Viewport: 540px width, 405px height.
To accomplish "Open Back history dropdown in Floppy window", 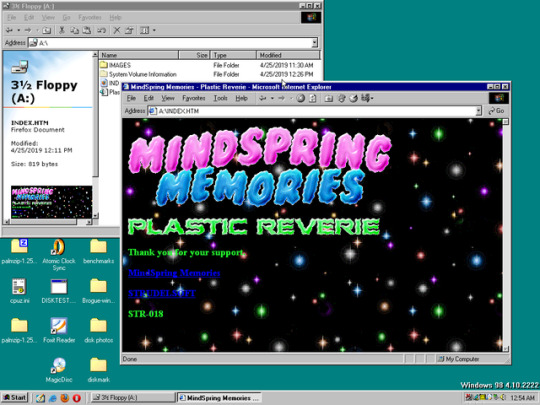I will (18, 30).
